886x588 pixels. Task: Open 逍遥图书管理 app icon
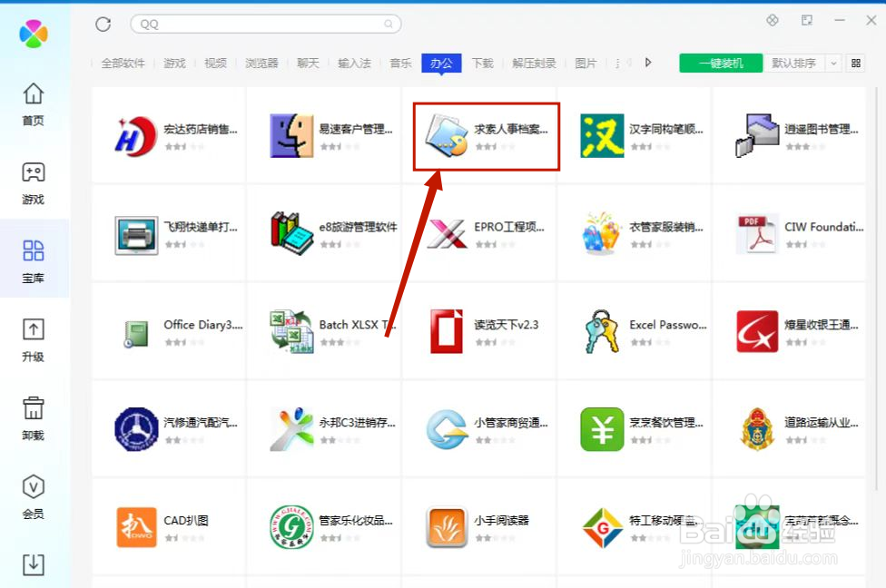coord(756,136)
